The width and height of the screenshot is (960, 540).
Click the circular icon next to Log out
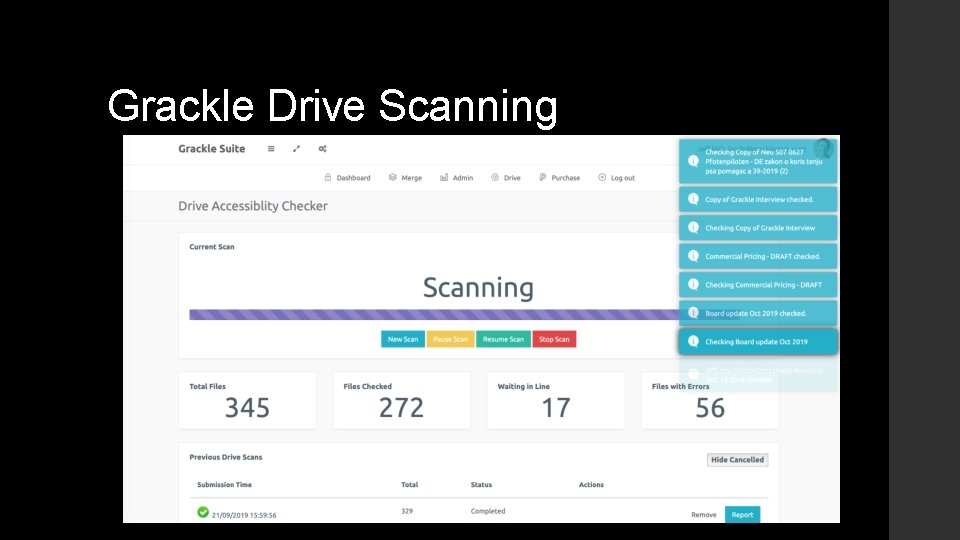pyautogui.click(x=602, y=178)
